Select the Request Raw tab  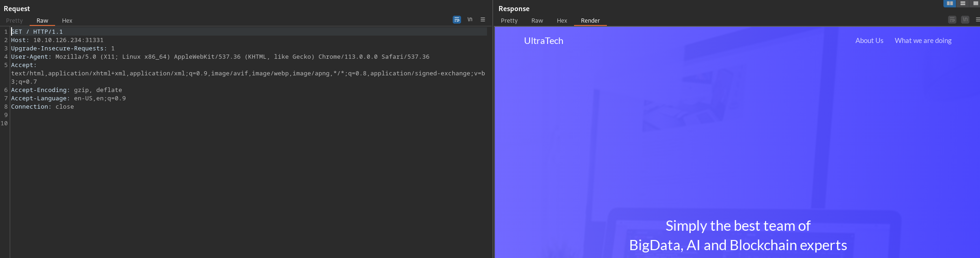click(42, 21)
